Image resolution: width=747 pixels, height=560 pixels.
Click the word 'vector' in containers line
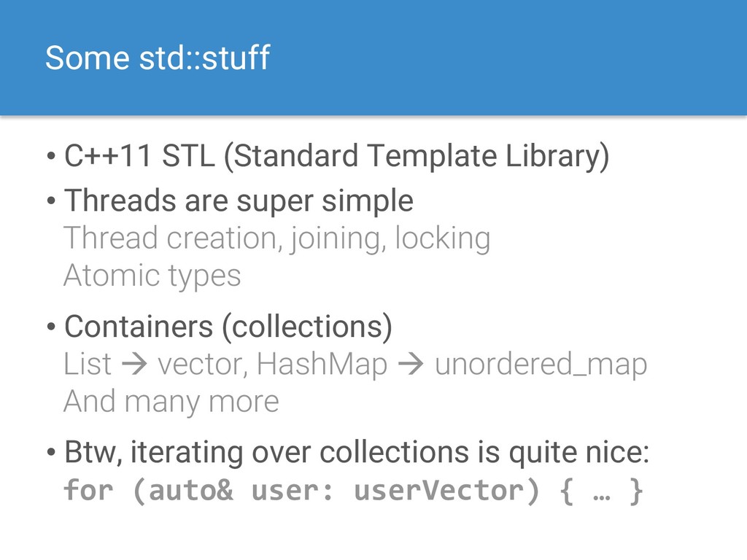(203, 365)
